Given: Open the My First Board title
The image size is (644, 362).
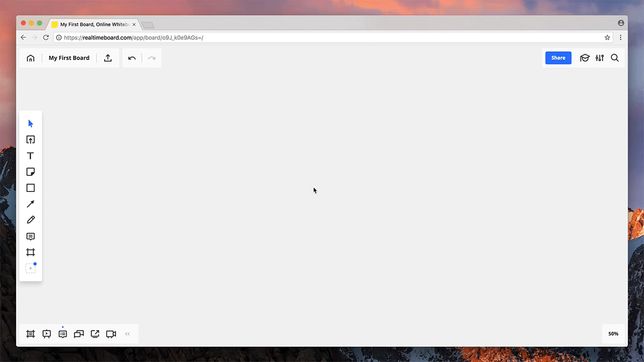Looking at the screenshot, I should (x=69, y=58).
